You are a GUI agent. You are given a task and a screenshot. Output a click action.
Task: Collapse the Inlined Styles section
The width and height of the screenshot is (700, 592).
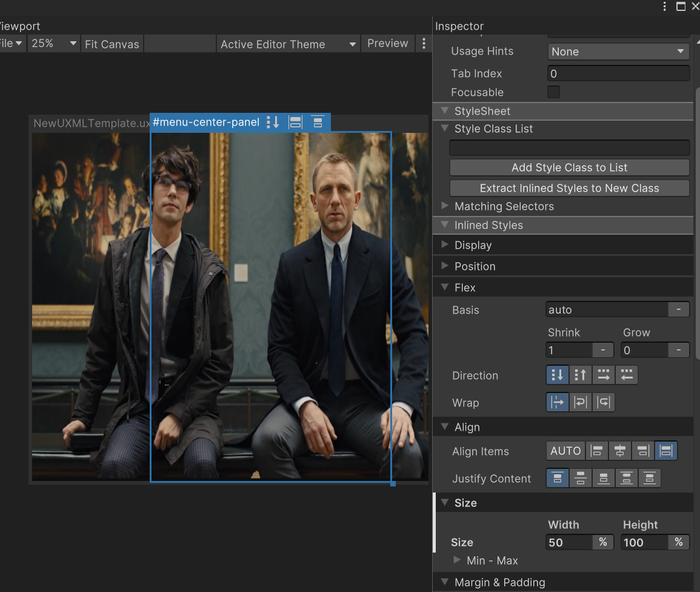(x=445, y=225)
